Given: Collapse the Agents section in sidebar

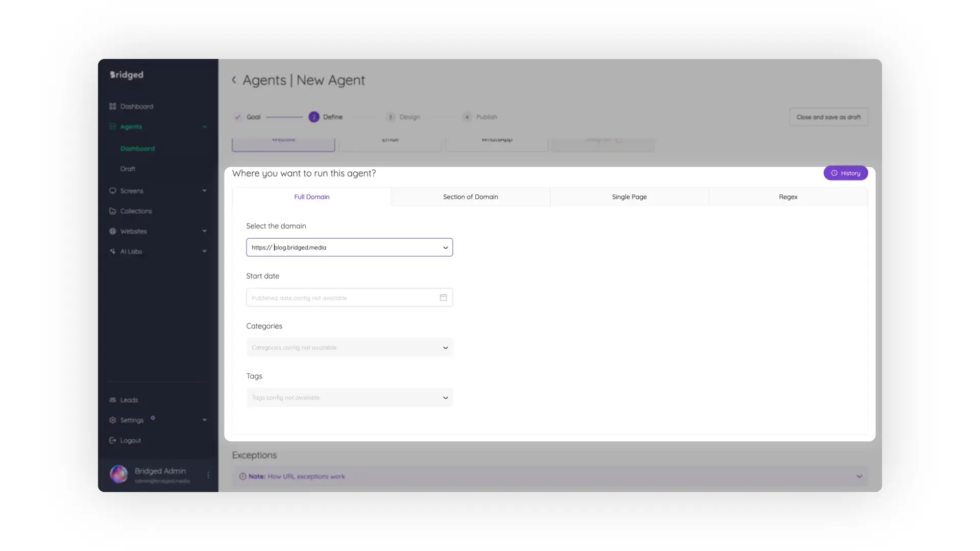Looking at the screenshot, I should [x=204, y=127].
